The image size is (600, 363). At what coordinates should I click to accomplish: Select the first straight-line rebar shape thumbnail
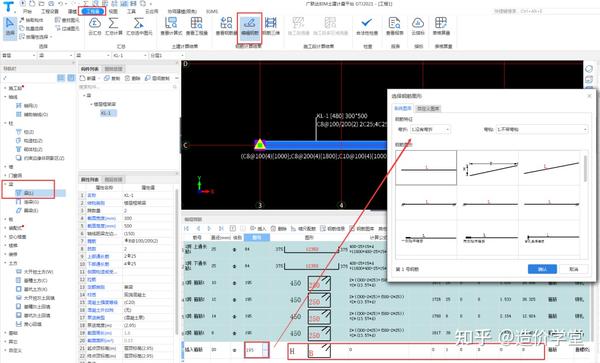[x=426, y=168]
